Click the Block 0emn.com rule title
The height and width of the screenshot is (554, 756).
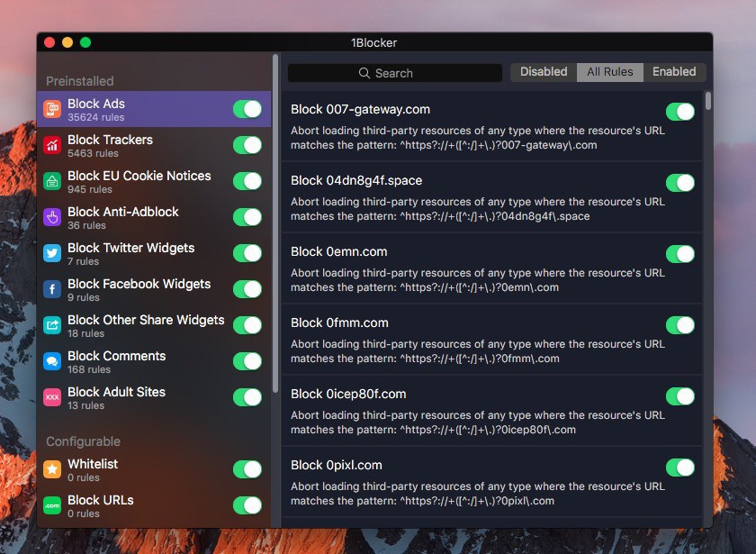coord(339,251)
